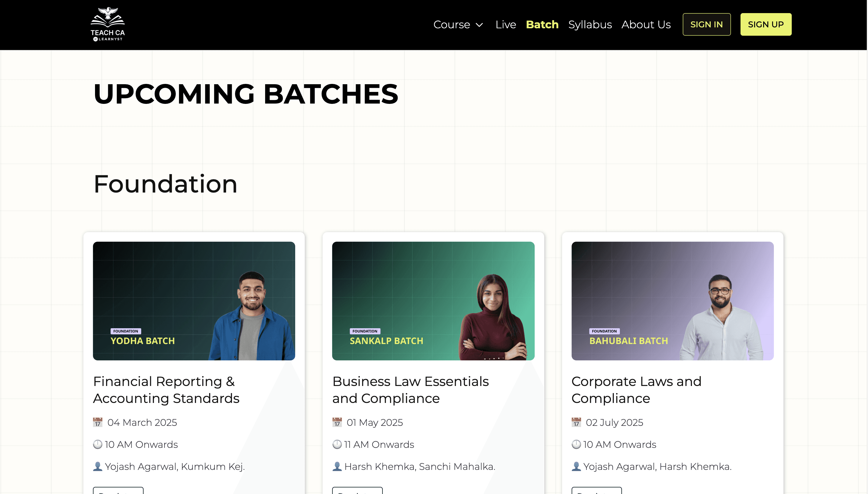Click calendar icon beside 04 March 2025

(x=97, y=422)
